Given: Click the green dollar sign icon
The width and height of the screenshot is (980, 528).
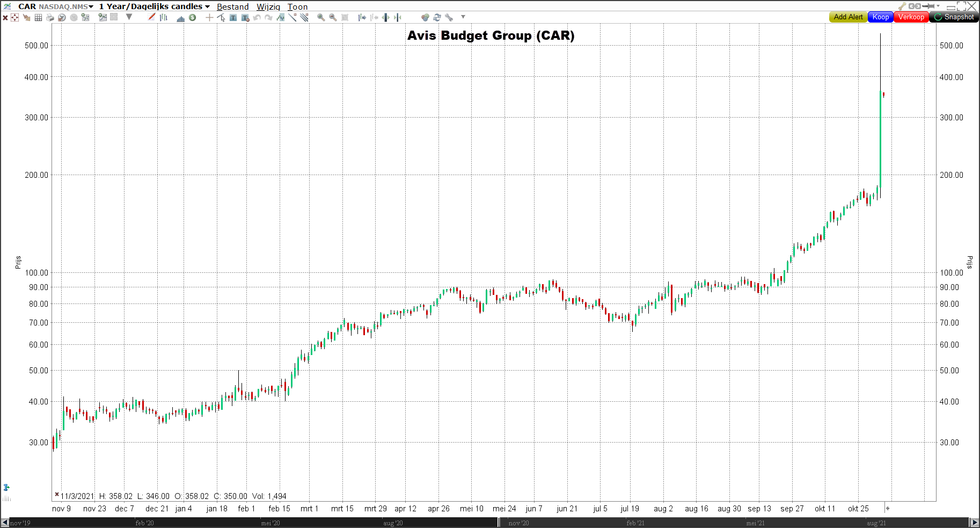Looking at the screenshot, I should coord(192,17).
